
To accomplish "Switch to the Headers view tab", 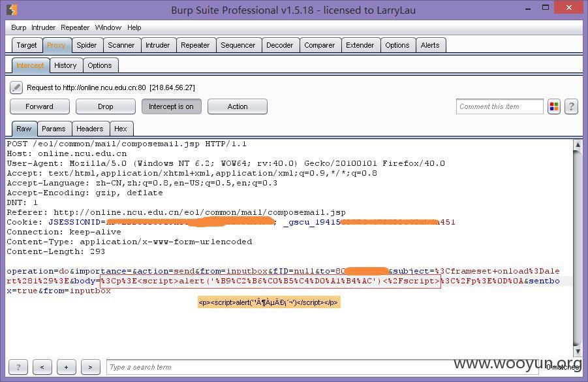I will pyautogui.click(x=90, y=129).
